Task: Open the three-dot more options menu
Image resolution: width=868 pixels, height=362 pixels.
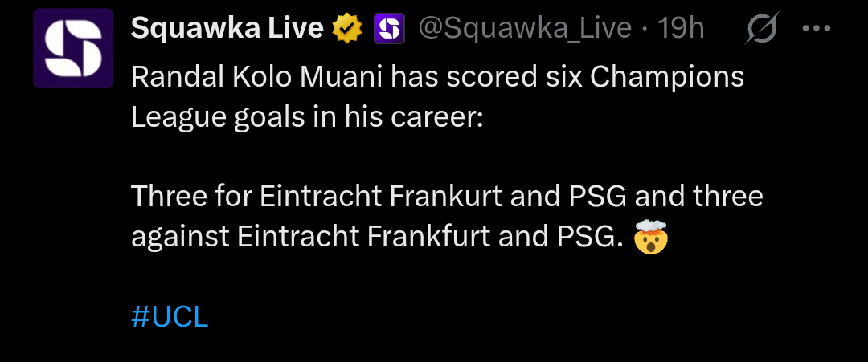Action: tap(816, 30)
